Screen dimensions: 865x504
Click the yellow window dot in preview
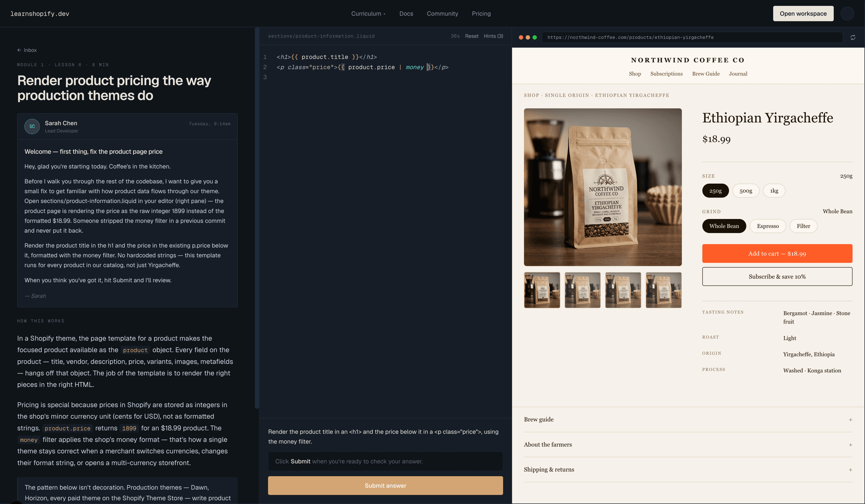pyautogui.click(x=527, y=38)
